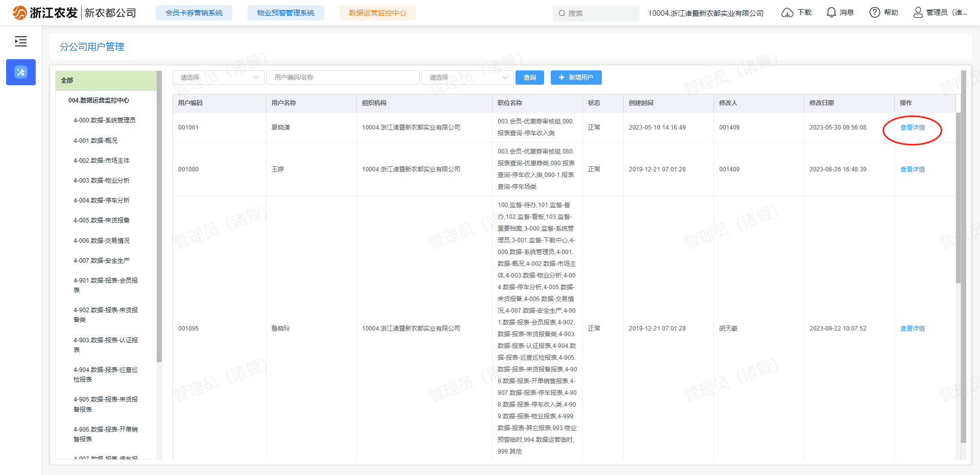Select 4-004.数据-停车分析 tree item

[x=102, y=201]
